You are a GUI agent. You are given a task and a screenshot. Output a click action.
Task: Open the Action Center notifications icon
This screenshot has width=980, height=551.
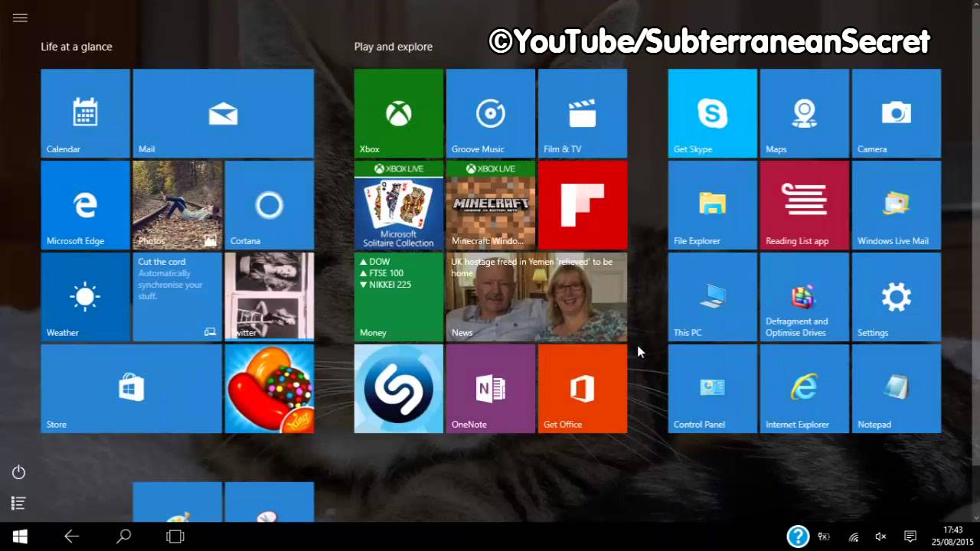[x=910, y=537]
